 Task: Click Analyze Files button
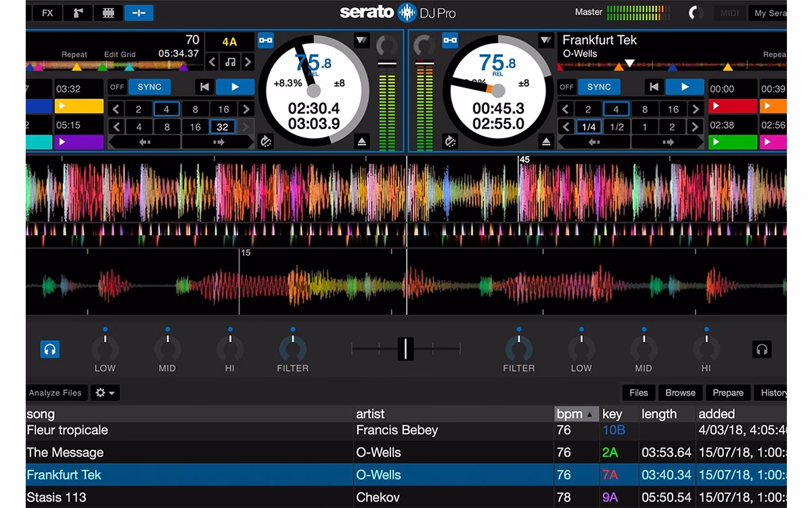coord(56,393)
